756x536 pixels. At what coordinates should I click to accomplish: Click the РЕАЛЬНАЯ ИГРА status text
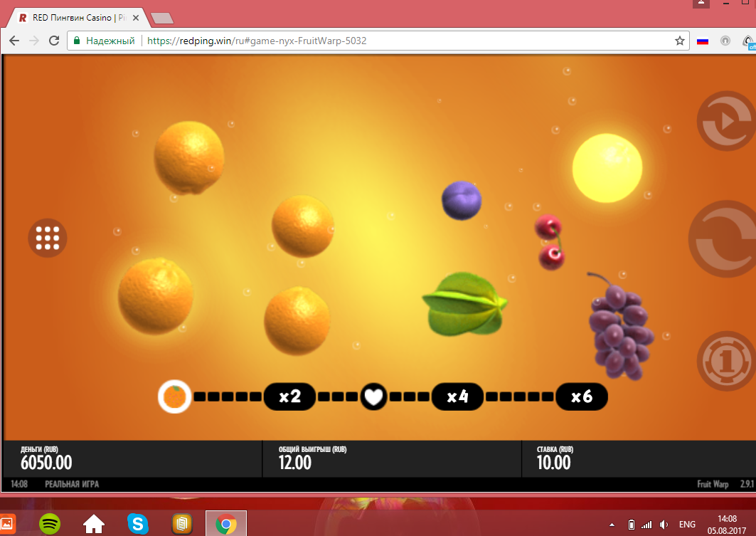pyautogui.click(x=72, y=484)
